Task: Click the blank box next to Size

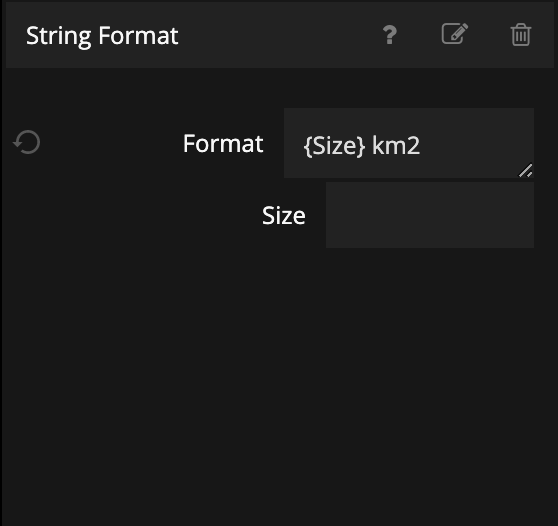Action: (x=430, y=215)
